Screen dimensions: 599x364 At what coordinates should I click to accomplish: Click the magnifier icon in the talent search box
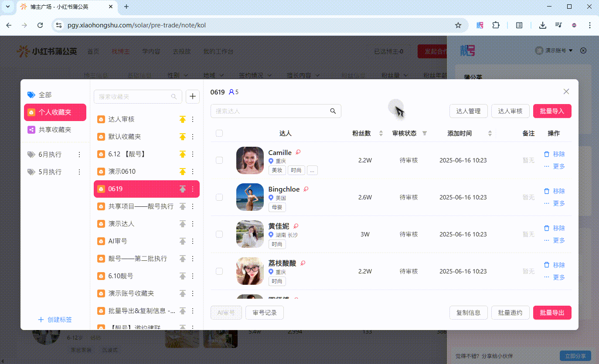(x=333, y=111)
